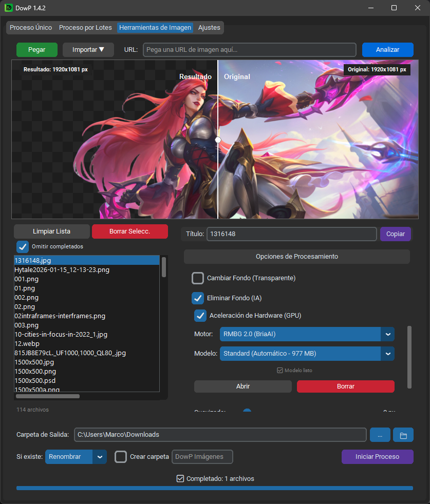This screenshot has height=504, width=430.
Task: Click the Abrir model button
Action: [243, 386]
